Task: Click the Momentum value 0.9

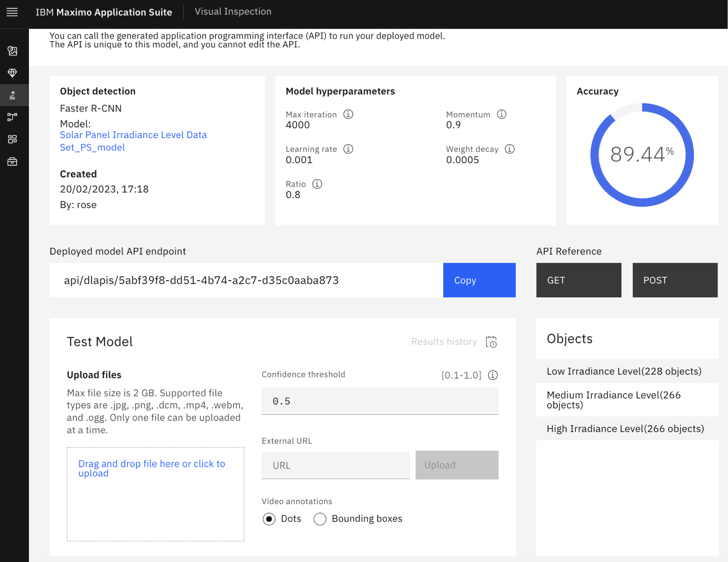Action: pos(453,125)
